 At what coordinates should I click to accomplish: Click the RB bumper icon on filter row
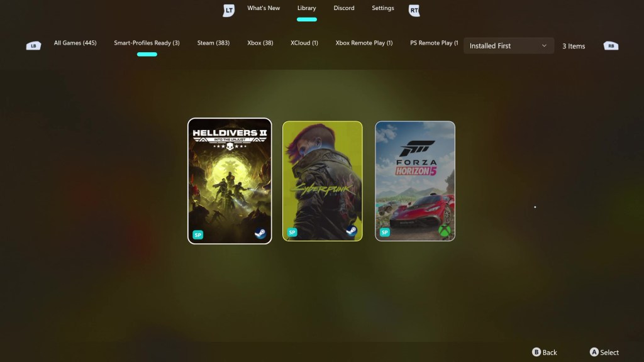610,45
